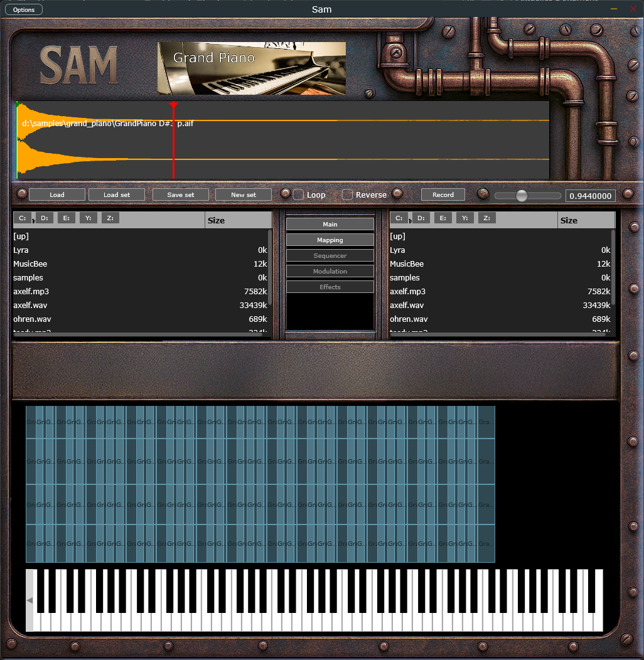Open the Sequencer panel
Viewport: 644px width, 660px height.
click(330, 255)
